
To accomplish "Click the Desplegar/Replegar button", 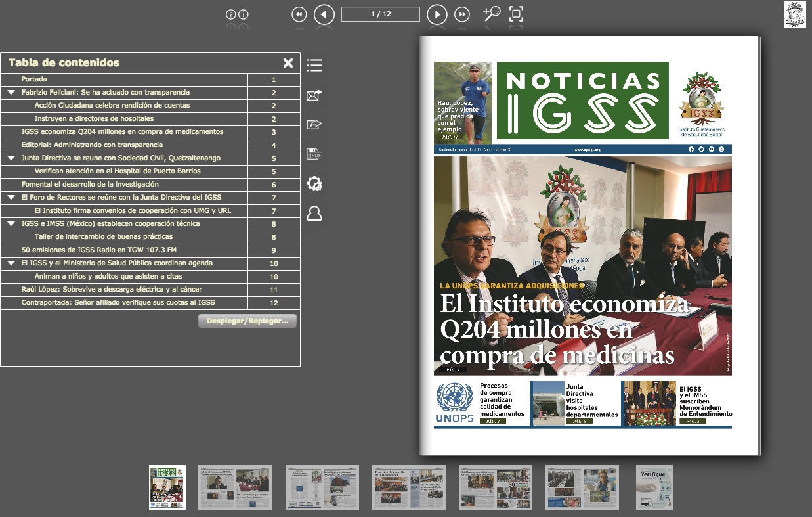I will click(x=247, y=321).
